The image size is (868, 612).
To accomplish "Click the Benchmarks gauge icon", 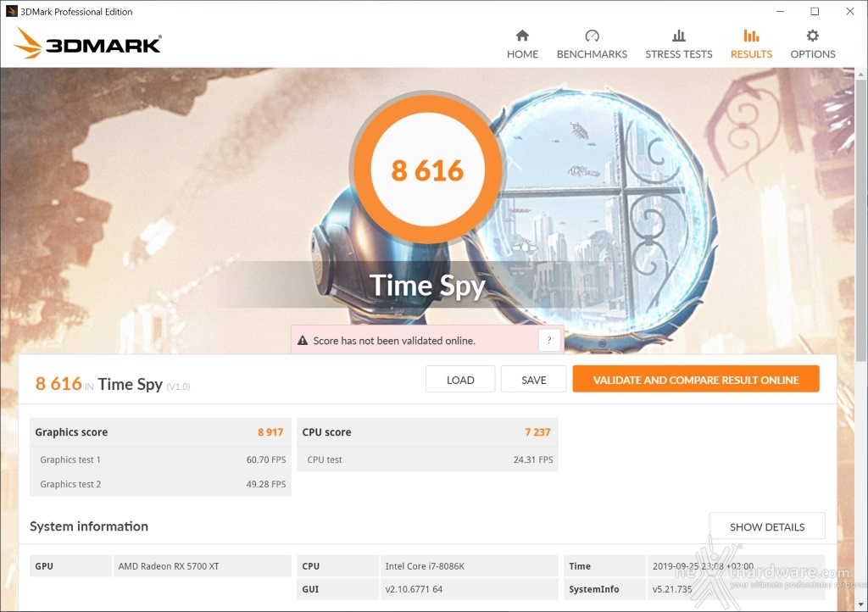I will tap(592, 36).
